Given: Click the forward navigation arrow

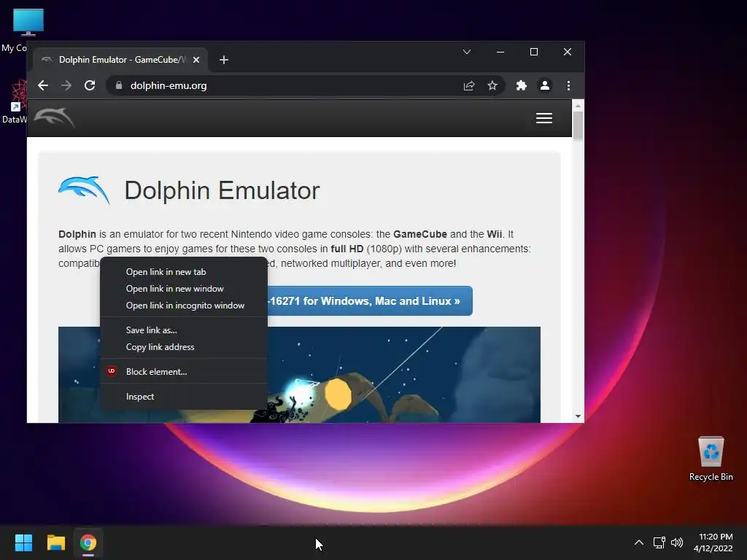Looking at the screenshot, I should (66, 85).
